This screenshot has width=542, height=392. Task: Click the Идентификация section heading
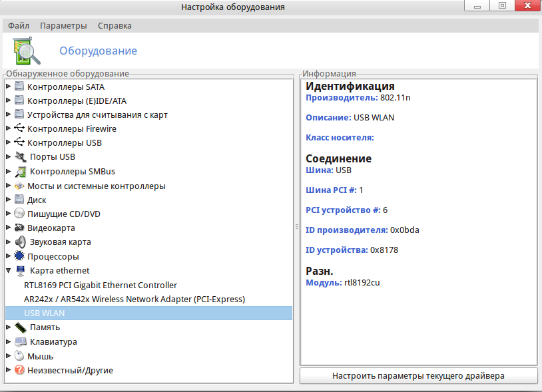tap(350, 86)
